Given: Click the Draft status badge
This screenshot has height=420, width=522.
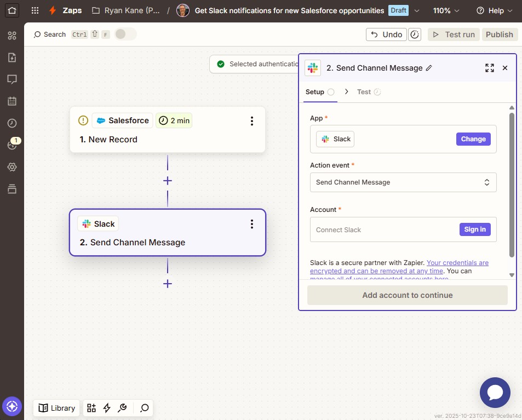Looking at the screenshot, I should [398, 10].
